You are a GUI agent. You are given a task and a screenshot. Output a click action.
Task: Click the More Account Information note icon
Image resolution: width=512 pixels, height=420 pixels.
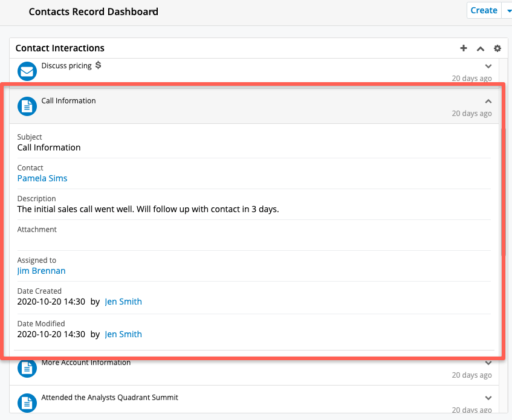(x=27, y=368)
